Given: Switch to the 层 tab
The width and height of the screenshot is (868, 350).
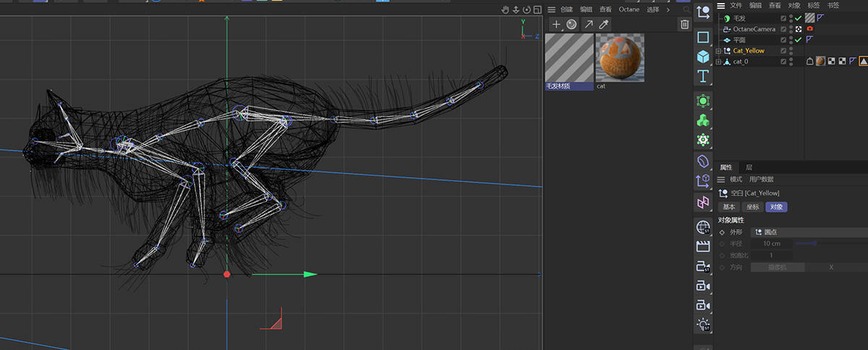Looking at the screenshot, I should [x=749, y=167].
